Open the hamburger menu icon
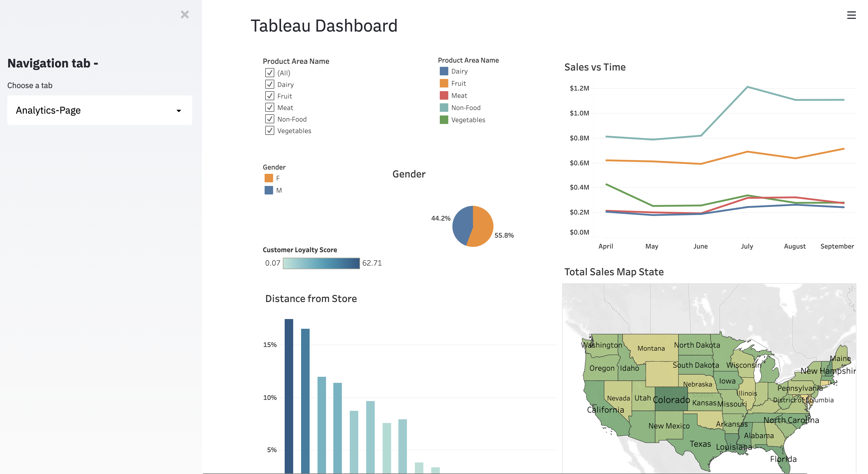The width and height of the screenshot is (868, 474). click(851, 15)
